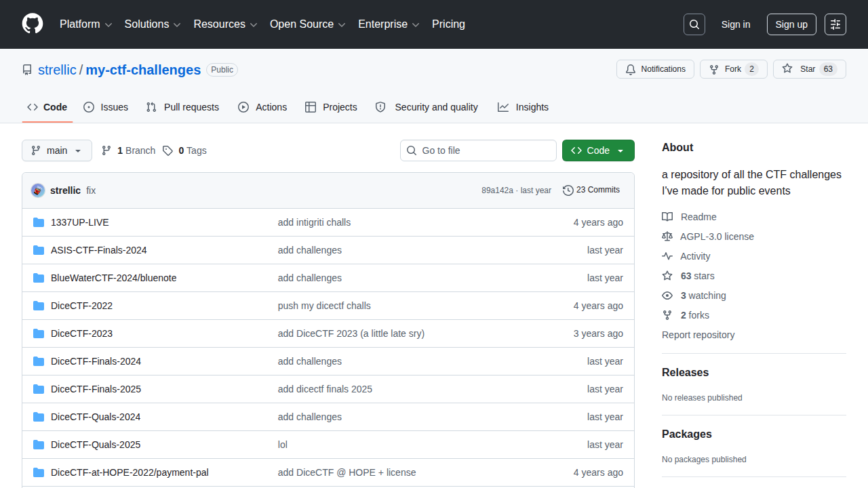Open the DiceCTF-Finals-2025 folder

[x=96, y=389]
